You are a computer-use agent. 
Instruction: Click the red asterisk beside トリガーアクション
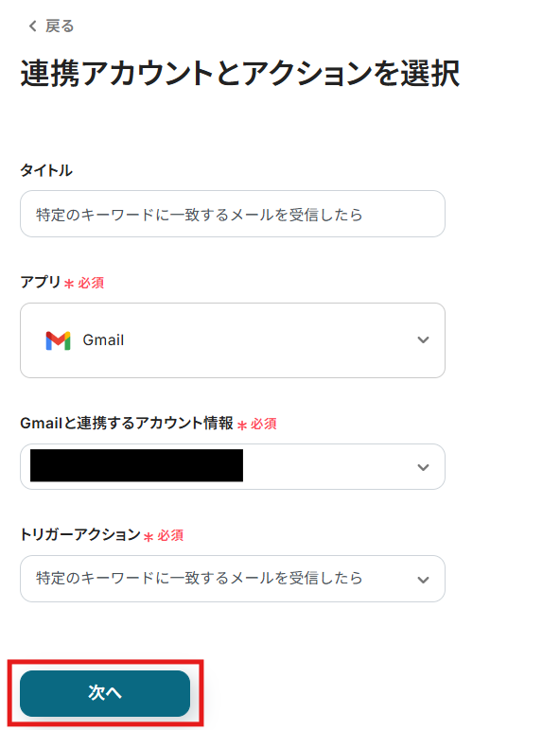tap(149, 537)
